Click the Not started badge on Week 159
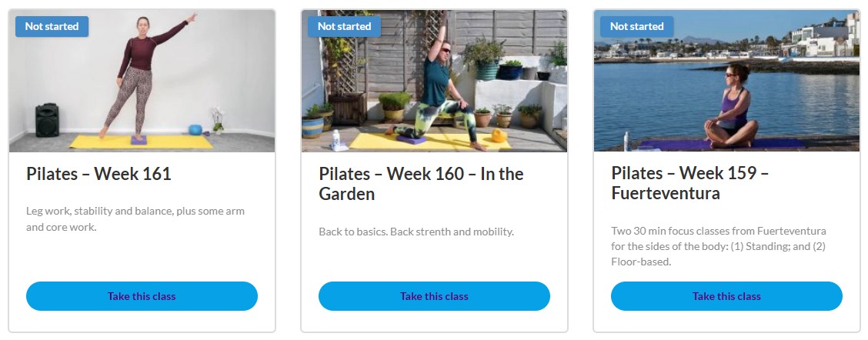Viewport: 868px width, 340px height. tap(636, 26)
